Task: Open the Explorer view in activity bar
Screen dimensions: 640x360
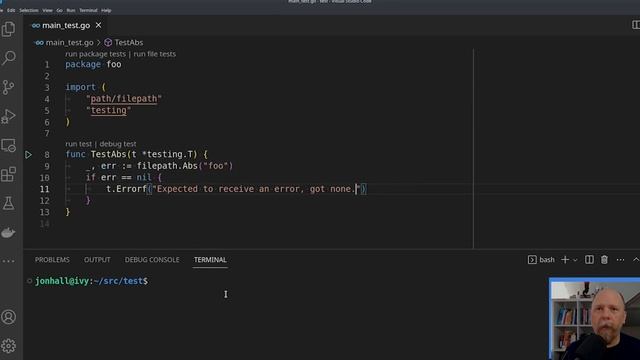Action: 8,29
